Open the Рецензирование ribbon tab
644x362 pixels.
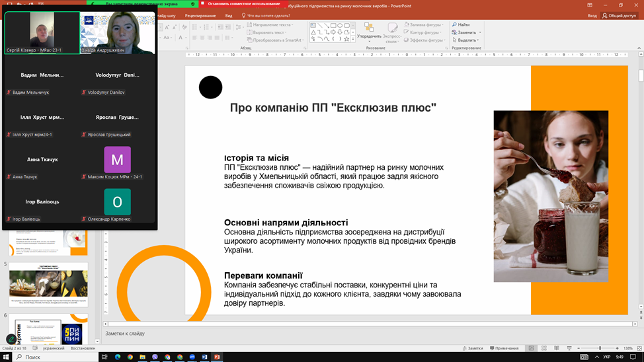200,16
